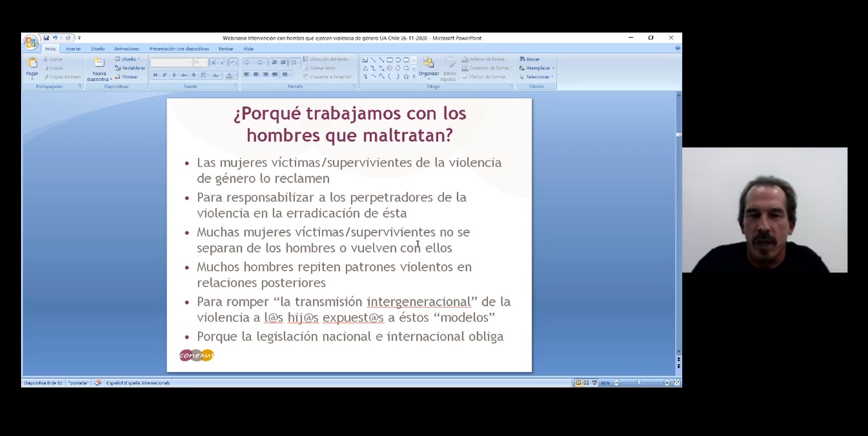Viewport: 868px width, 436px height.
Task: Pick font color swatch
Action: [x=229, y=75]
